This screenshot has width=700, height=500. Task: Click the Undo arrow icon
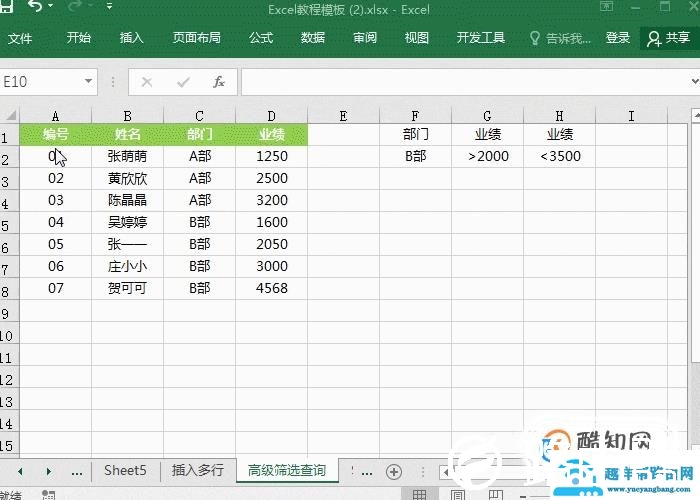tap(35, 5)
